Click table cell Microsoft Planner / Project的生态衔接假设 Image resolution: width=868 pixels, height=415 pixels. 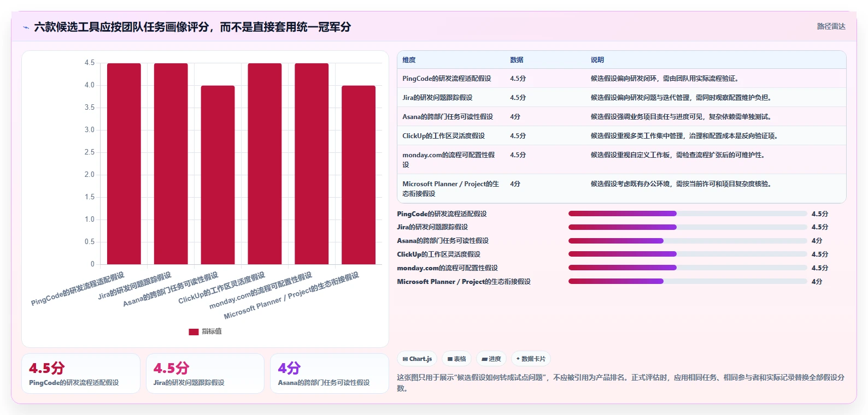[451, 188]
